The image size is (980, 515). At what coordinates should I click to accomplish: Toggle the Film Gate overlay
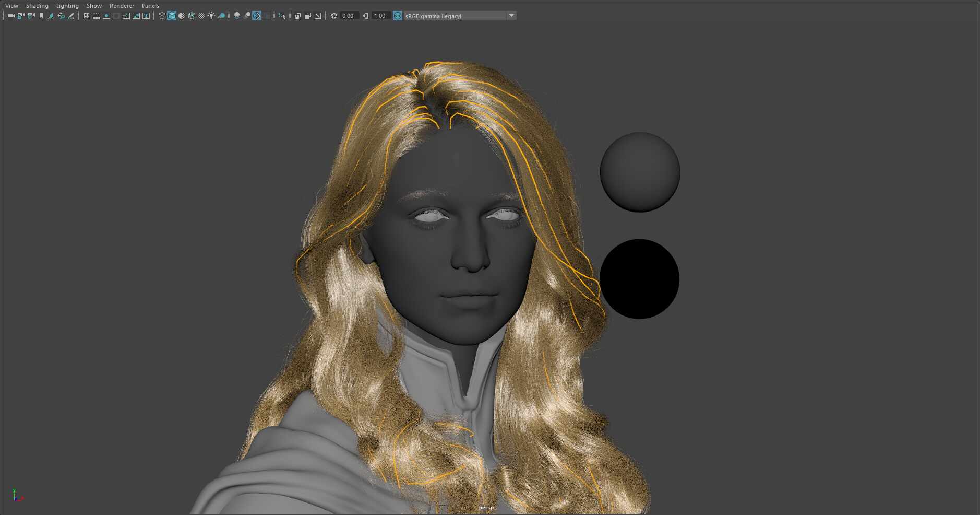pyautogui.click(x=97, y=16)
